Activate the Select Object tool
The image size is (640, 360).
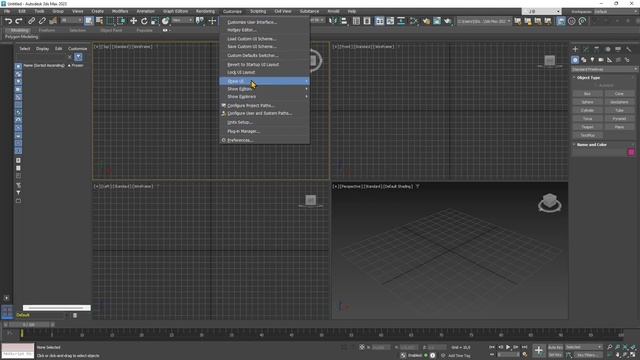coord(89,21)
